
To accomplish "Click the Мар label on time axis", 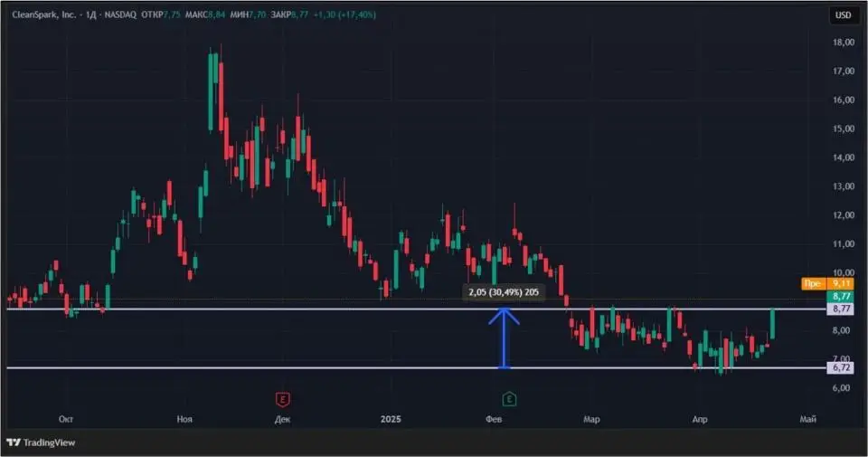I will (591, 419).
